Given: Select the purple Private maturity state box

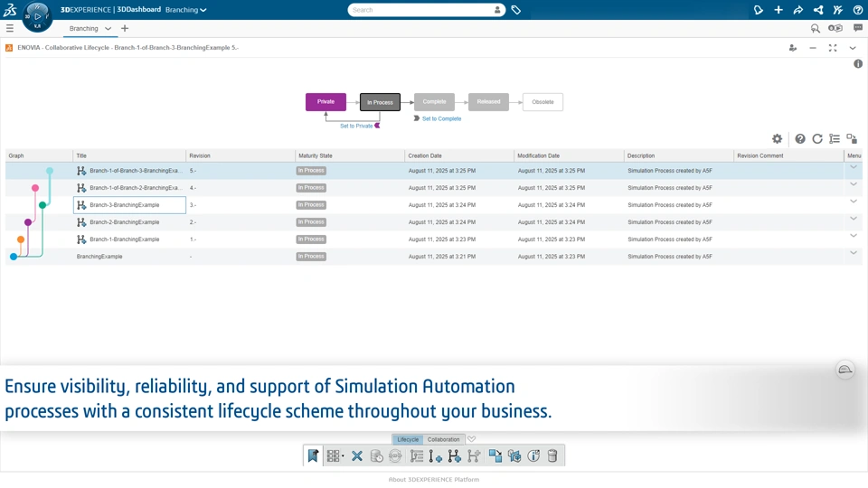Looking at the screenshot, I should (x=325, y=102).
